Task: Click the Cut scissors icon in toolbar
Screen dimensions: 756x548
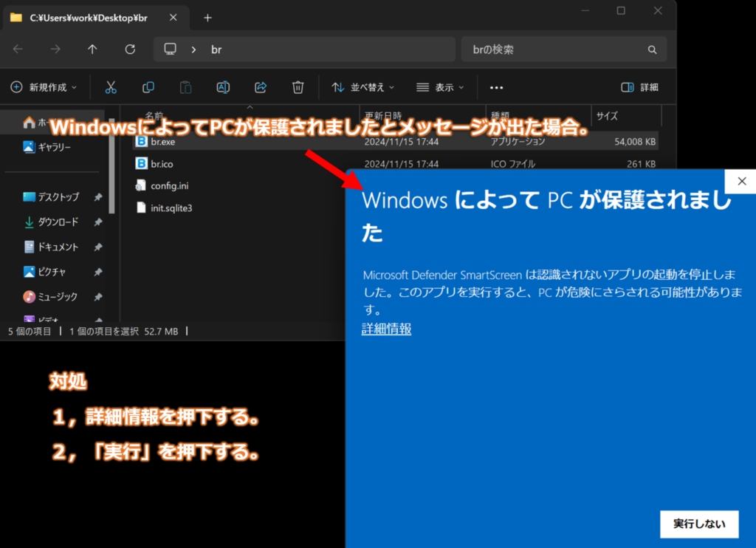Action: pos(111,87)
